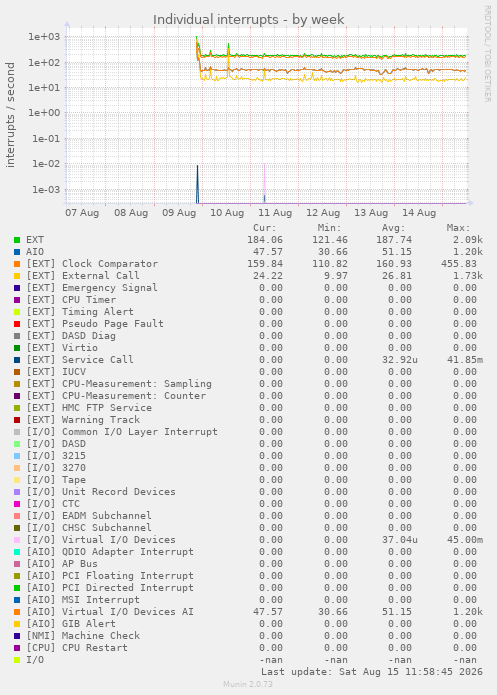Click the RRDTOOL / TOBI OETIKER watermark

coord(487,54)
